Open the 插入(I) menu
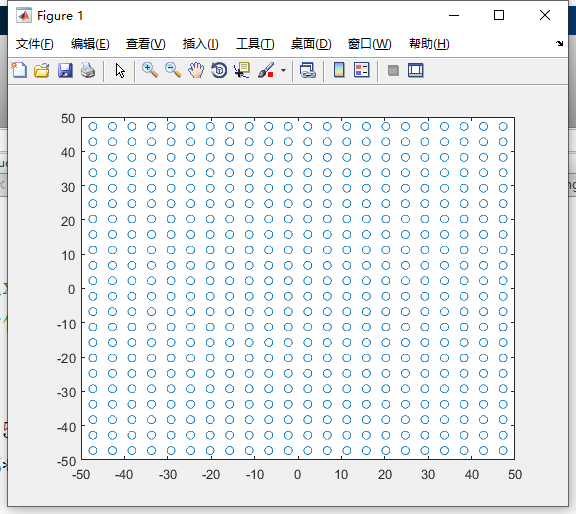The image size is (576, 514). [201, 44]
